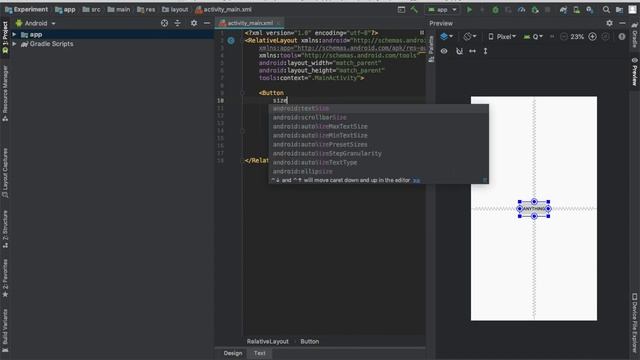Toggle the Layout Captures tool window
The width and height of the screenshot is (640, 360).
click(x=5, y=173)
